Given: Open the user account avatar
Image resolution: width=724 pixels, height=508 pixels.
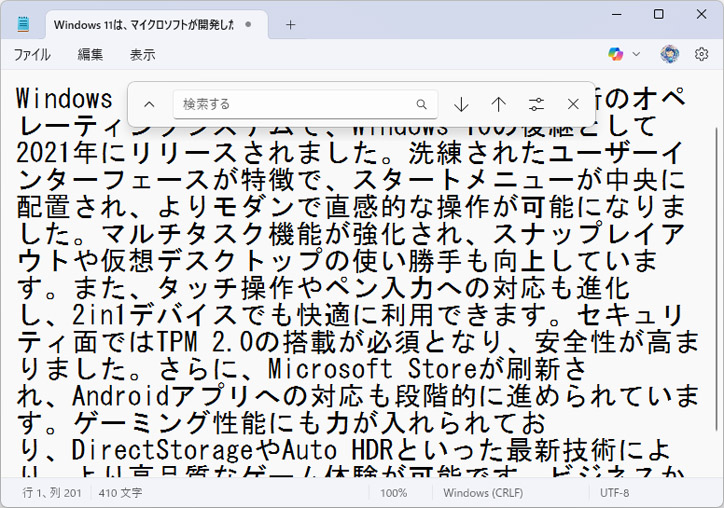Looking at the screenshot, I should point(670,54).
